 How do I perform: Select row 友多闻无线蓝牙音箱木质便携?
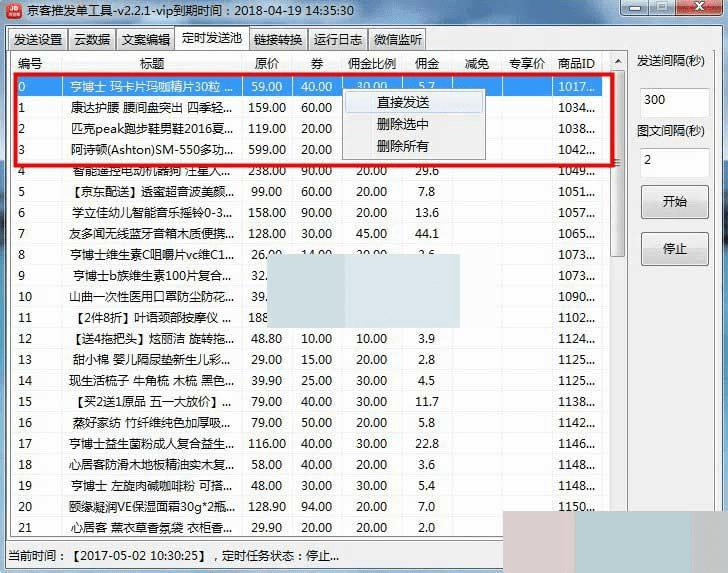tap(308, 234)
